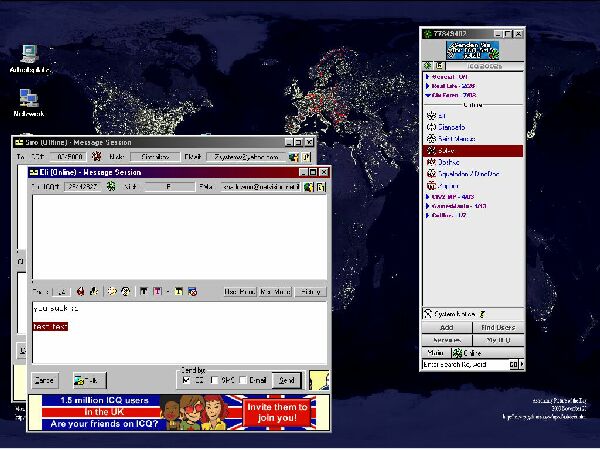This screenshot has height=450, width=600.
Task: Click the email field in Sino session header
Action: pos(246,157)
